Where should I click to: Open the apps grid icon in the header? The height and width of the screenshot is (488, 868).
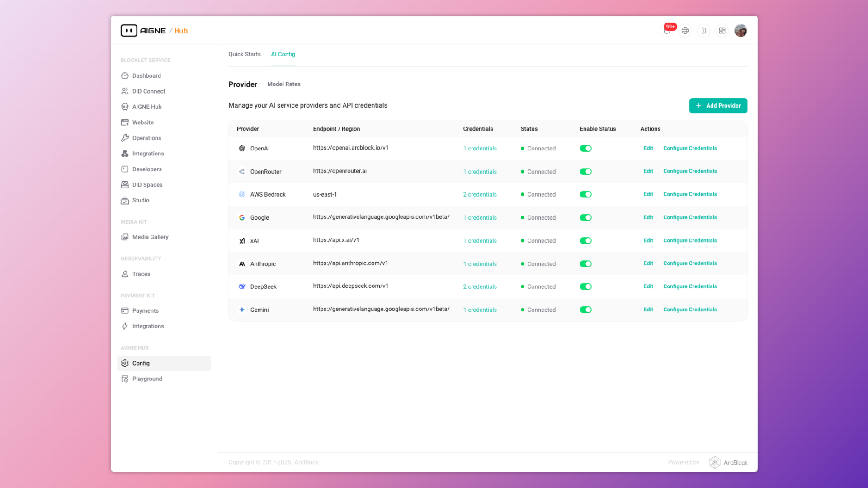point(722,31)
